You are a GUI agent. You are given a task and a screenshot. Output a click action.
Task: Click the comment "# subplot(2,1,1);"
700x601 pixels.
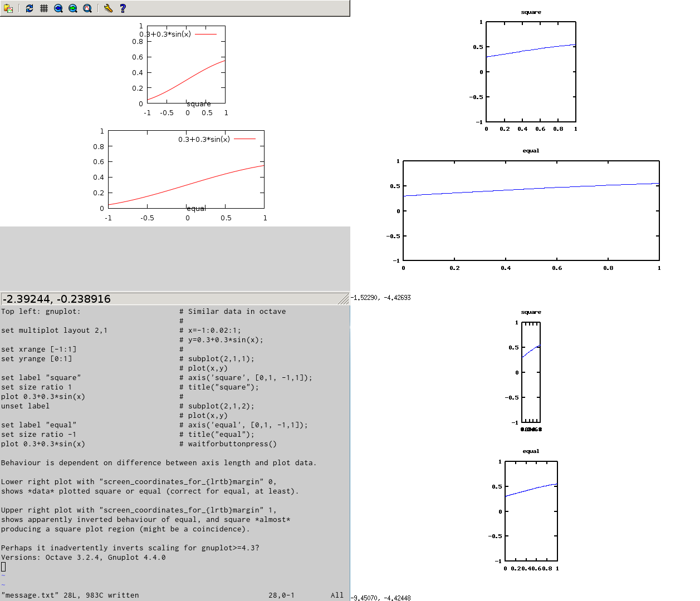[217, 359]
